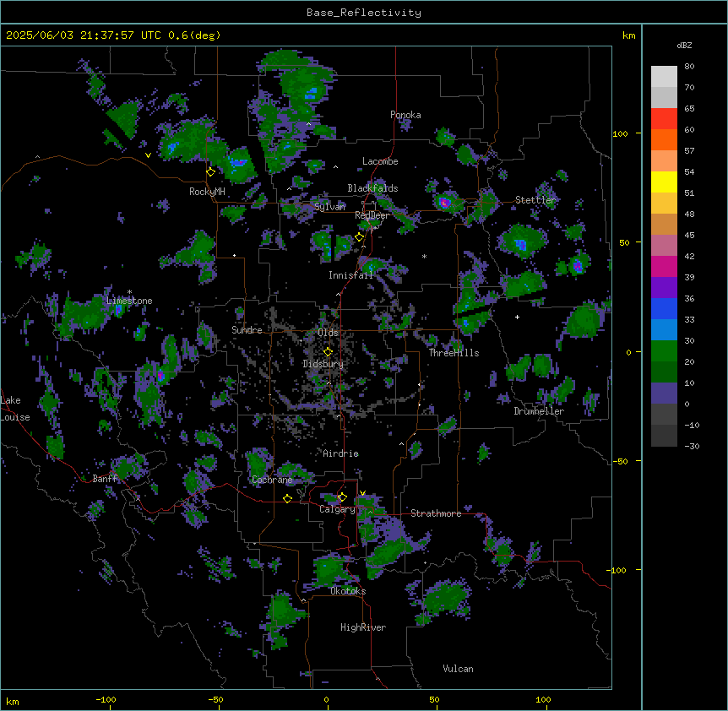Click the Lake Louise label
Image resolution: width=728 pixels, height=711 pixels.
point(14,409)
